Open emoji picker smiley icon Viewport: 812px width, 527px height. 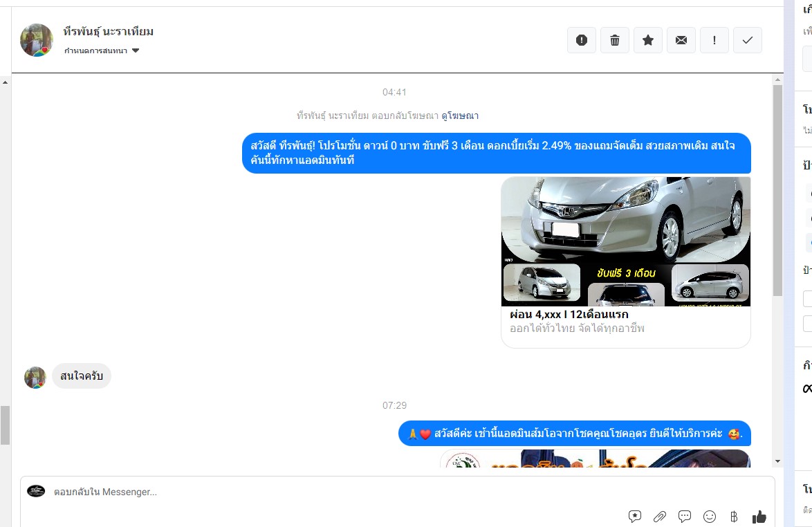coord(710,516)
